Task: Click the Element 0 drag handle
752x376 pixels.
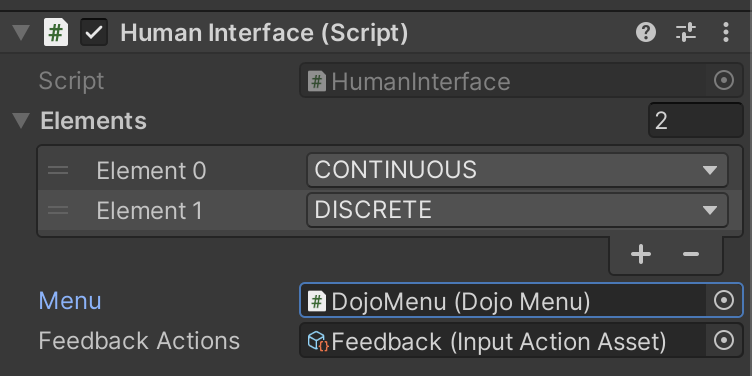Action: 58,170
